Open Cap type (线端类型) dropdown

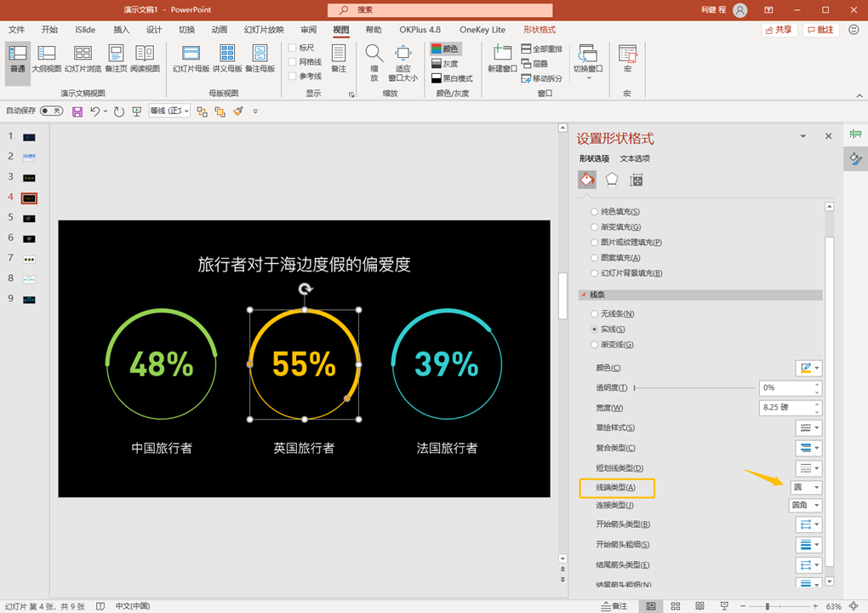[x=805, y=487]
